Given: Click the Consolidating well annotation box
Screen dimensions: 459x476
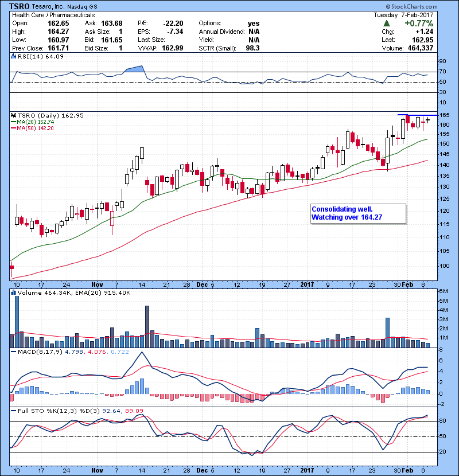Looking at the screenshot, I should click(x=359, y=214).
